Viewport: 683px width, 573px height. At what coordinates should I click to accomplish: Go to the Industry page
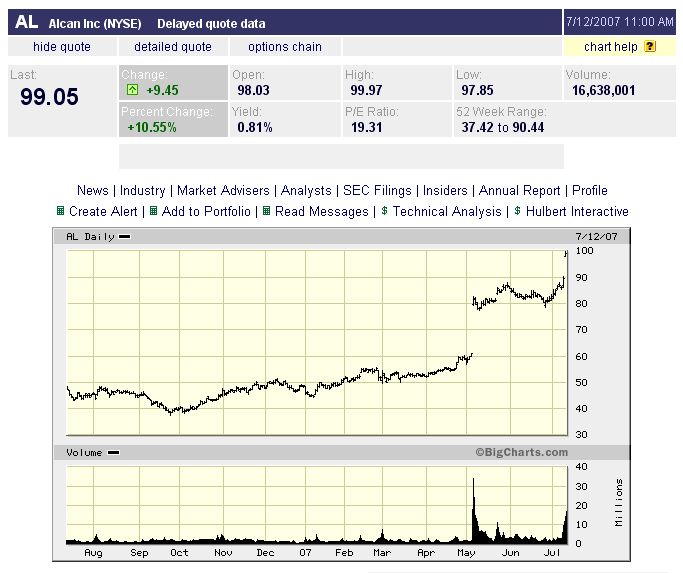(x=143, y=190)
